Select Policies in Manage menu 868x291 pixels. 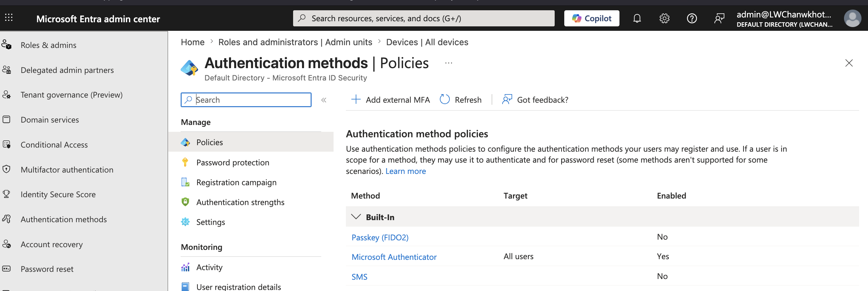pos(251,142)
